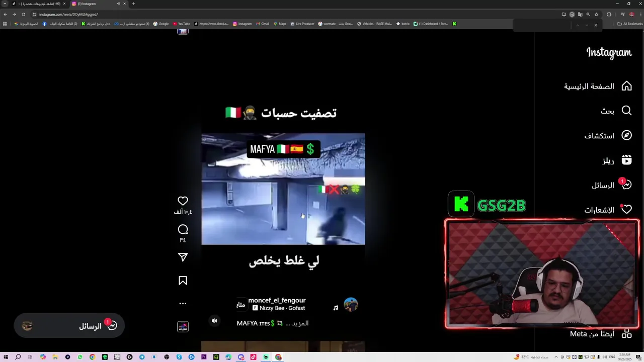644x362 pixels.
Task: Open the media control icon in toolbar
Action: click(622, 14)
